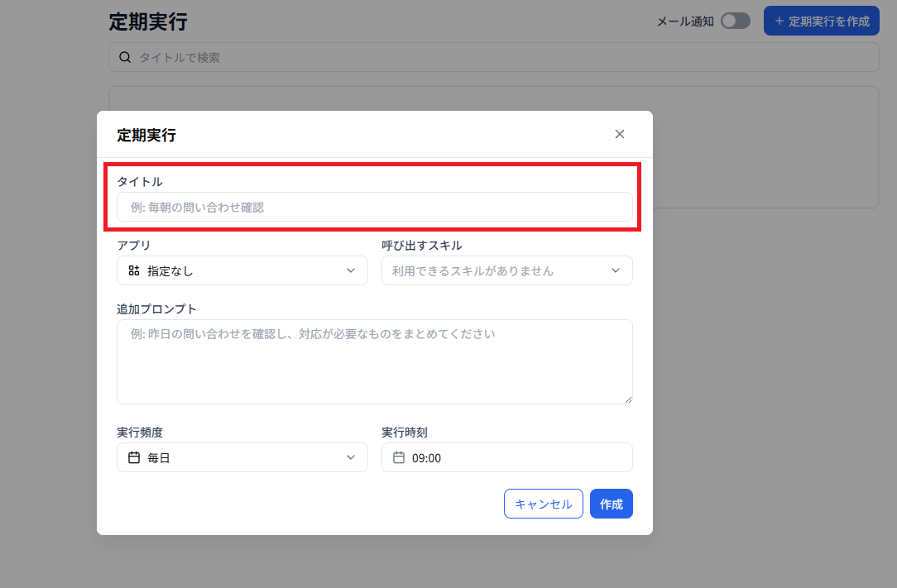Open the 実行頻度 dropdown showing 毎日
Image resolution: width=897 pixels, height=588 pixels.
click(x=242, y=457)
